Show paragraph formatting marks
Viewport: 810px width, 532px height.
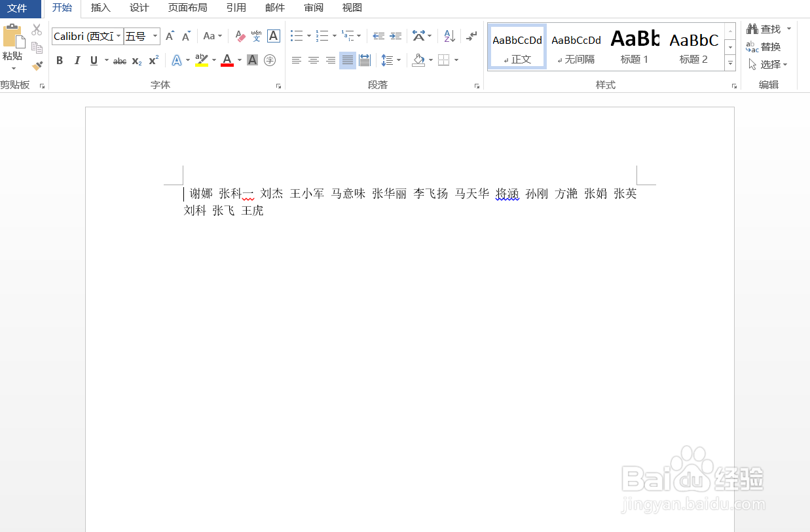click(471, 36)
